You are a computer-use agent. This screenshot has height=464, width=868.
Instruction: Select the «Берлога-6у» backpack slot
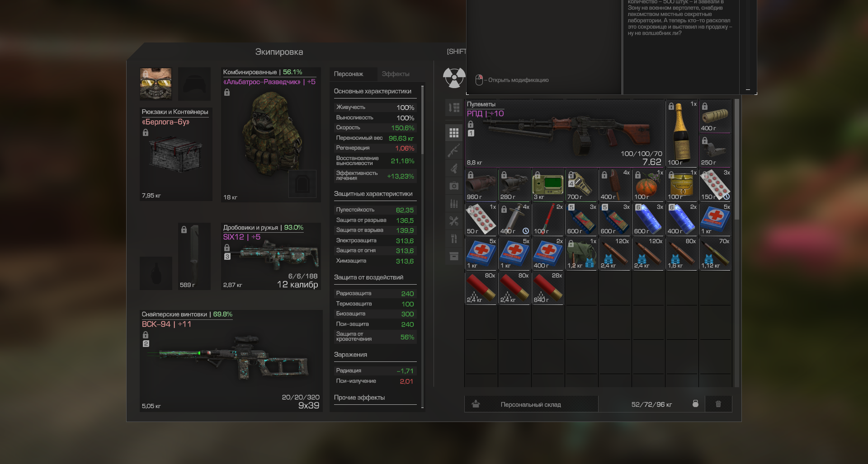point(176,154)
